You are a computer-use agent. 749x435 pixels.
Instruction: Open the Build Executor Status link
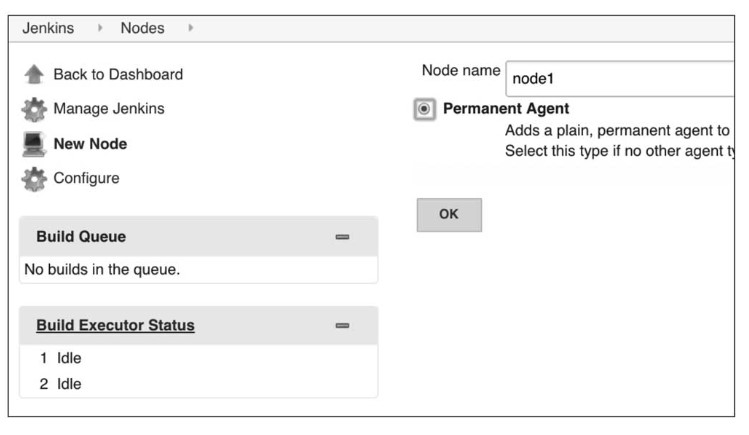point(115,326)
